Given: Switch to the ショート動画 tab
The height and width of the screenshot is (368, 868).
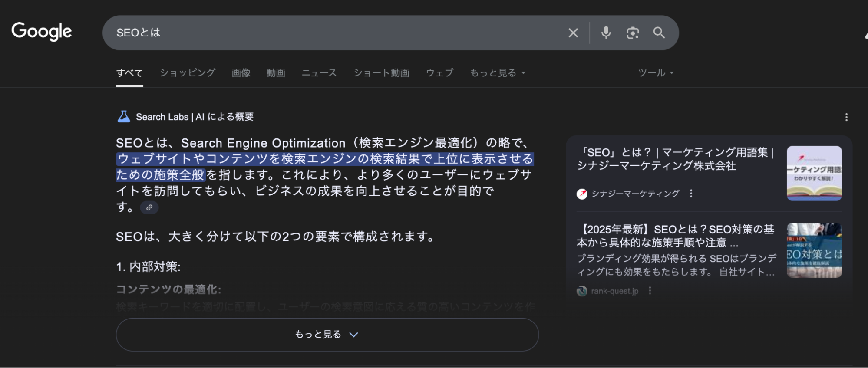Looking at the screenshot, I should coord(382,72).
